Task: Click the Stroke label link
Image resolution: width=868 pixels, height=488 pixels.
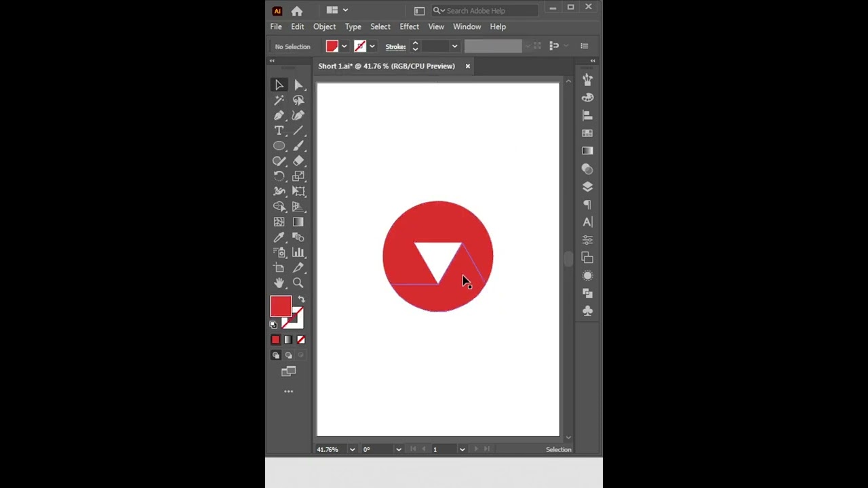Action: [395, 47]
